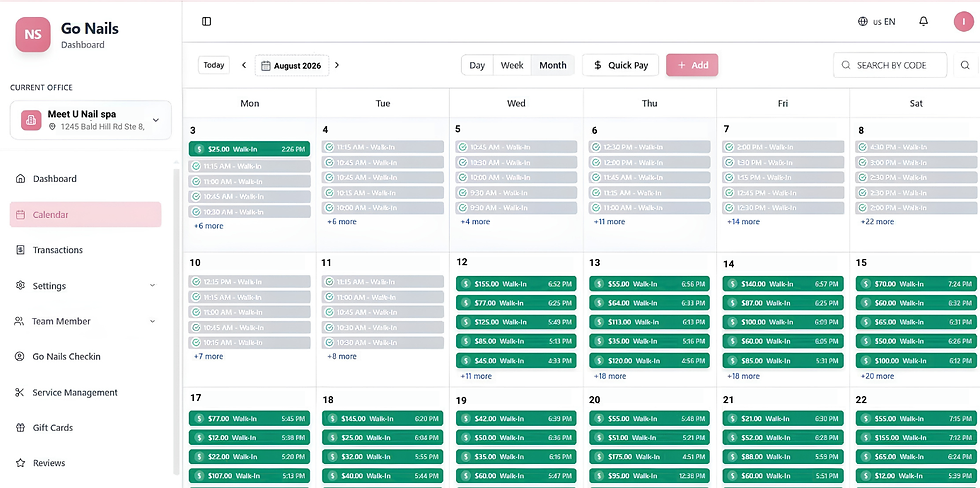Open $77.00 Walk-In 6:25 PM entry

tap(516, 303)
